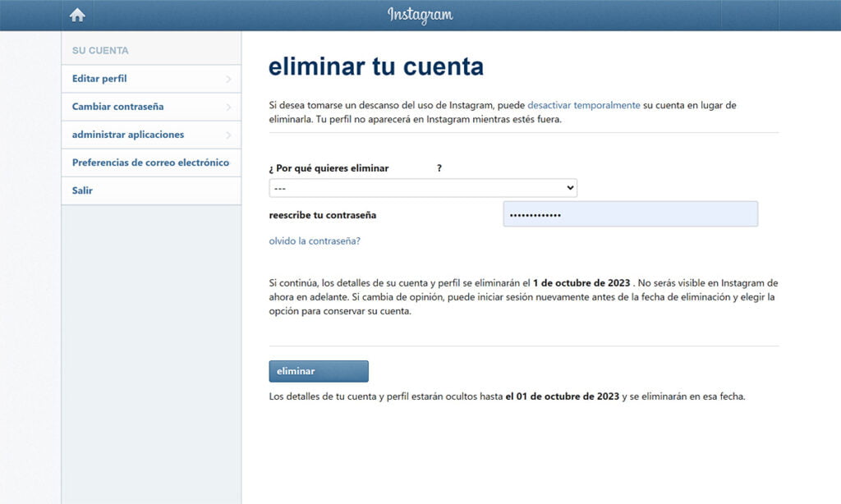841x504 pixels.
Task: Click olvido la contraseña? link
Action: (x=315, y=241)
